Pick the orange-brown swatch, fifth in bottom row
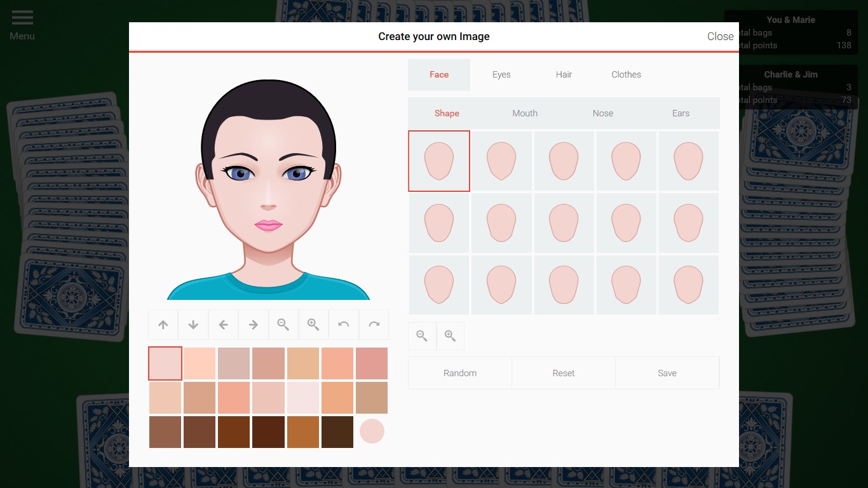Screen dimensions: 868x488 click(x=303, y=432)
